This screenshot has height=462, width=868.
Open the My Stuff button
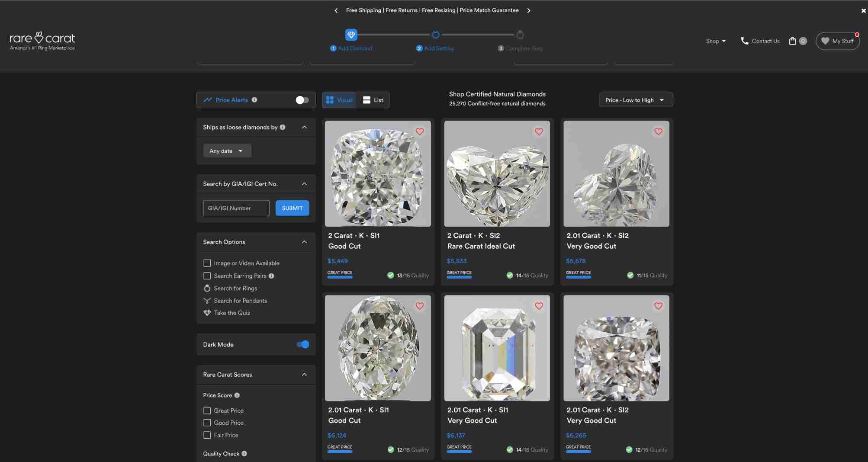click(x=837, y=41)
